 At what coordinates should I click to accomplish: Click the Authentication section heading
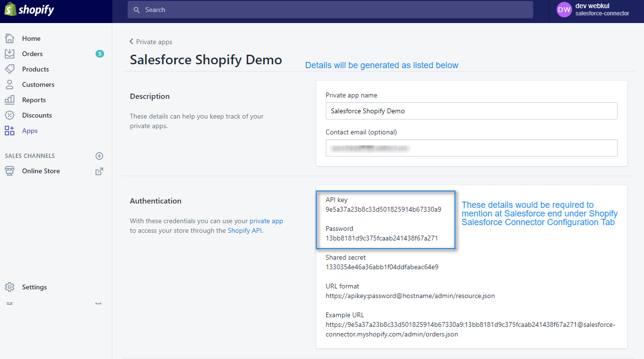click(155, 201)
